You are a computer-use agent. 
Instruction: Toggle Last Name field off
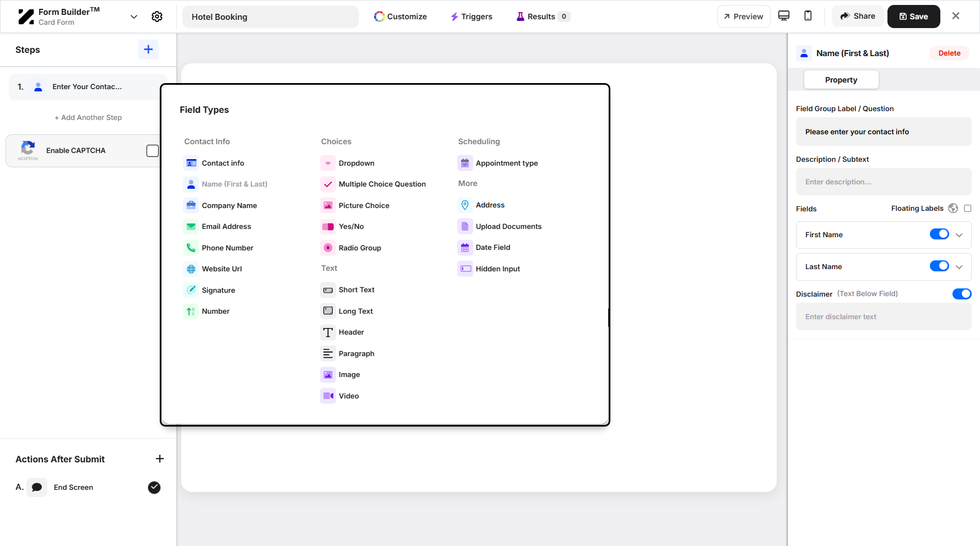[x=939, y=266]
